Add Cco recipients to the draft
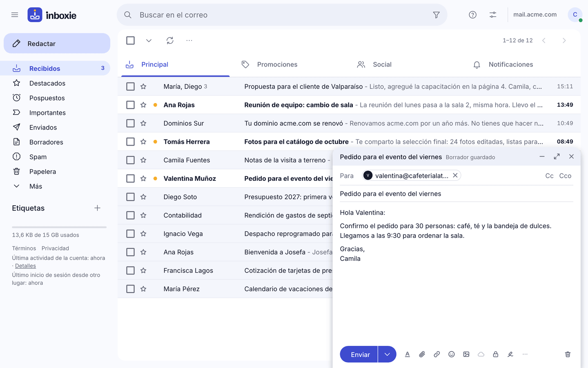 click(x=565, y=176)
